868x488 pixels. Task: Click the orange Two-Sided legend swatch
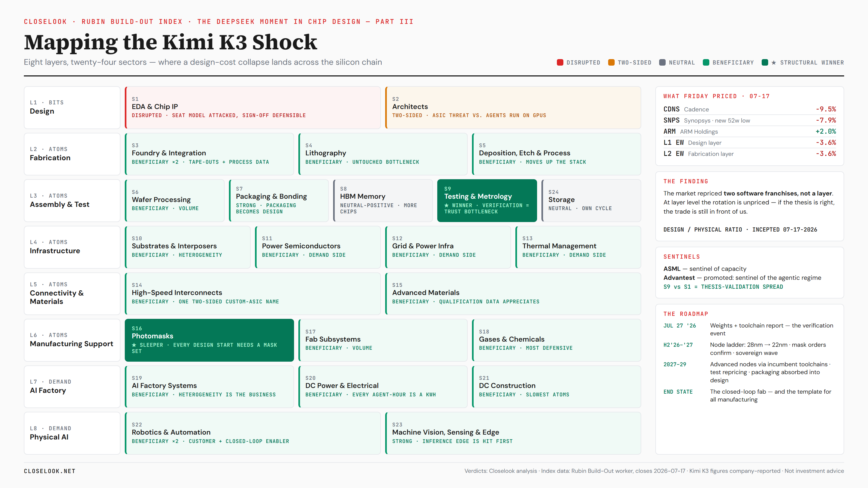tap(611, 62)
